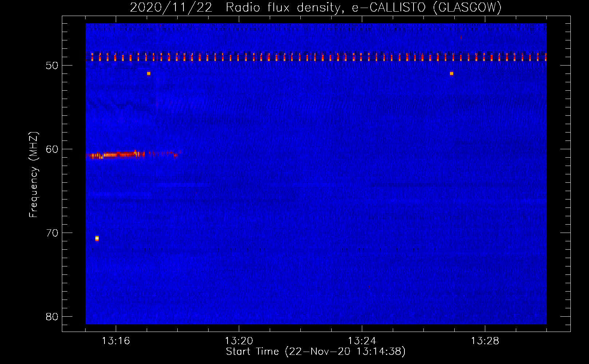Click the 13:20 time tick label
This screenshot has height=364, width=589.
coord(239,341)
